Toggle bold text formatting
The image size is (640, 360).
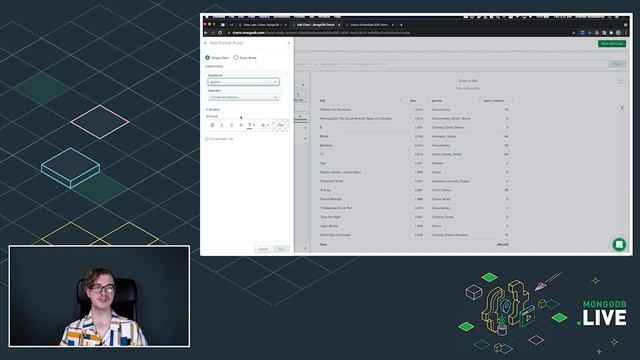212,125
